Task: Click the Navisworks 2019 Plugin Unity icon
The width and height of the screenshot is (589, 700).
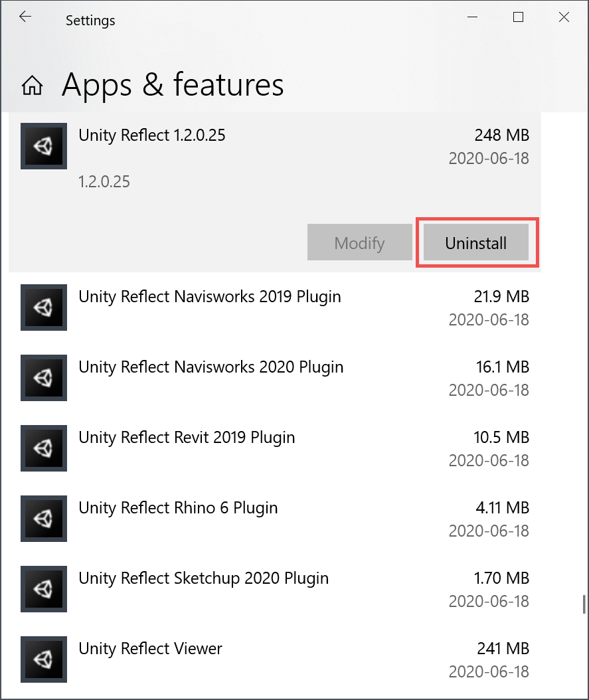Action: [x=44, y=307]
